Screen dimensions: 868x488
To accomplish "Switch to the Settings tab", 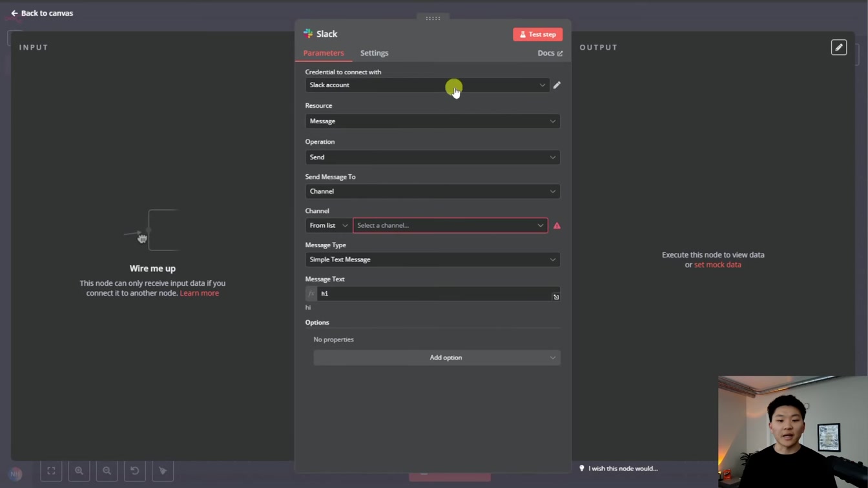I will point(375,53).
